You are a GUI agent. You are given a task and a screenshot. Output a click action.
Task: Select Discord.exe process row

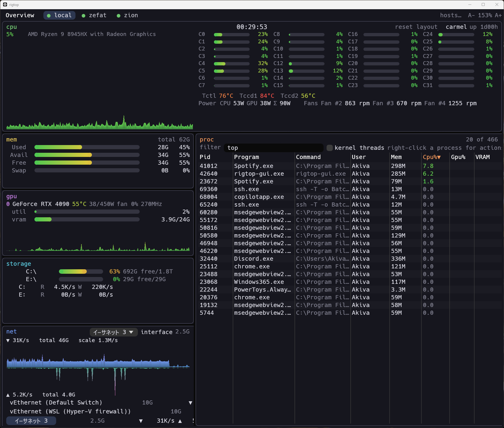[x=350, y=259]
